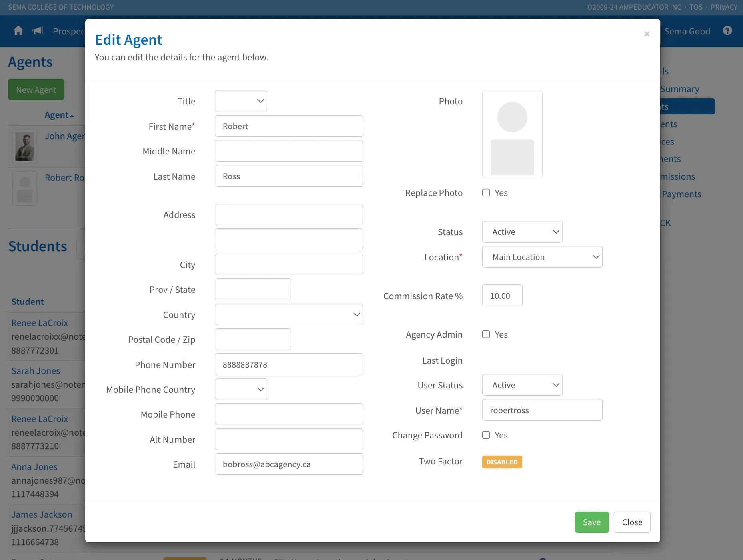
Task: Click the Last Name field
Action: (x=289, y=176)
